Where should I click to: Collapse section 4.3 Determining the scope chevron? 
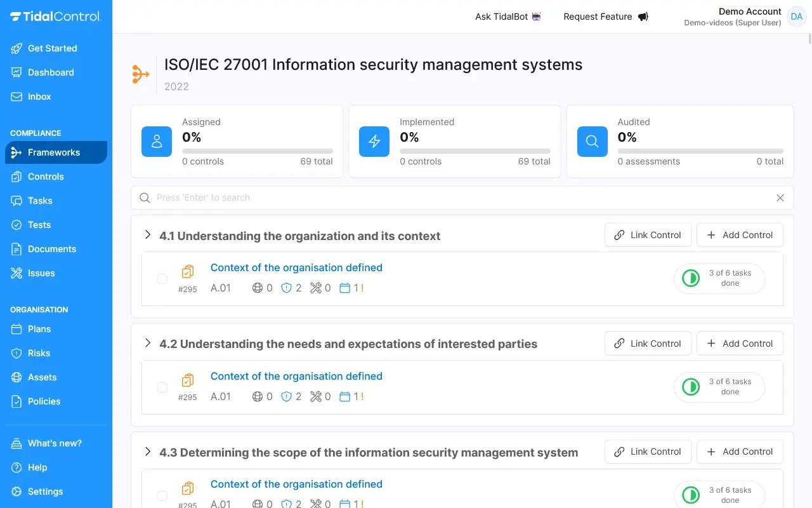click(x=148, y=451)
